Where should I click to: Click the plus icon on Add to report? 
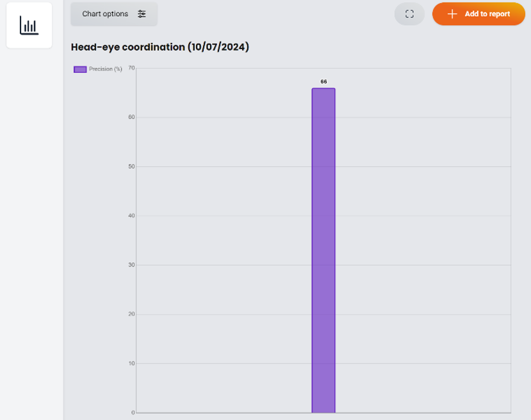452,14
